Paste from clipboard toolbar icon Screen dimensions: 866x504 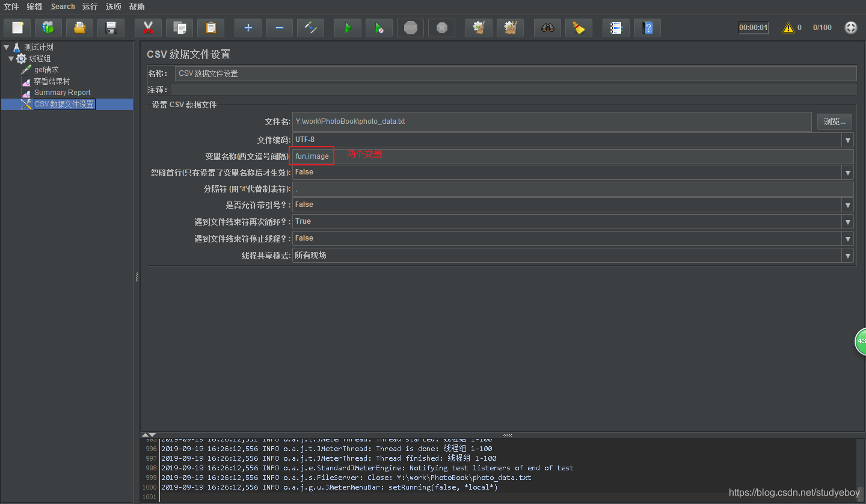point(210,28)
